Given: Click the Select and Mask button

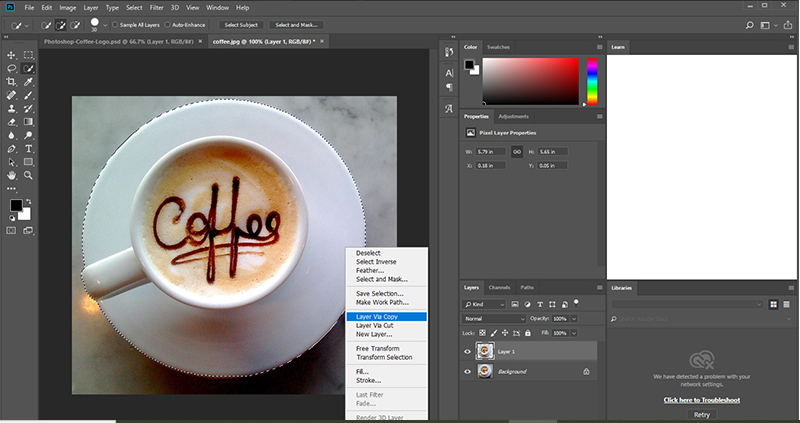Looking at the screenshot, I should 298,23.
